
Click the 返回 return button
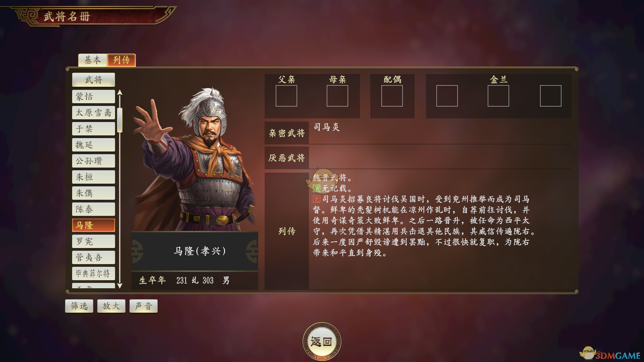[322, 342]
